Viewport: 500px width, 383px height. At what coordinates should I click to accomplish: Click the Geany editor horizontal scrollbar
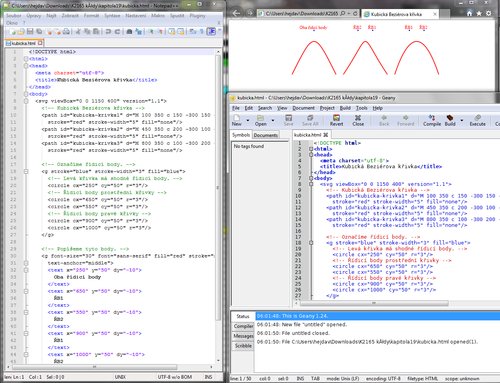tap(374, 303)
